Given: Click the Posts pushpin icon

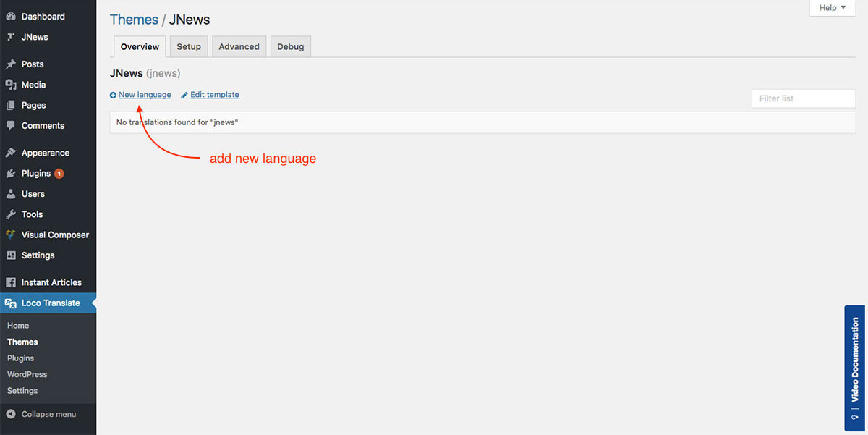Looking at the screenshot, I should point(11,64).
